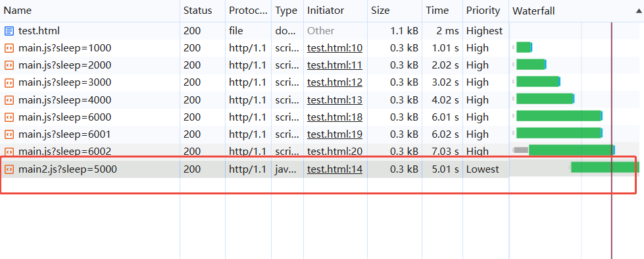Open initiator link test.html:20
644x259 pixels.
click(x=335, y=152)
